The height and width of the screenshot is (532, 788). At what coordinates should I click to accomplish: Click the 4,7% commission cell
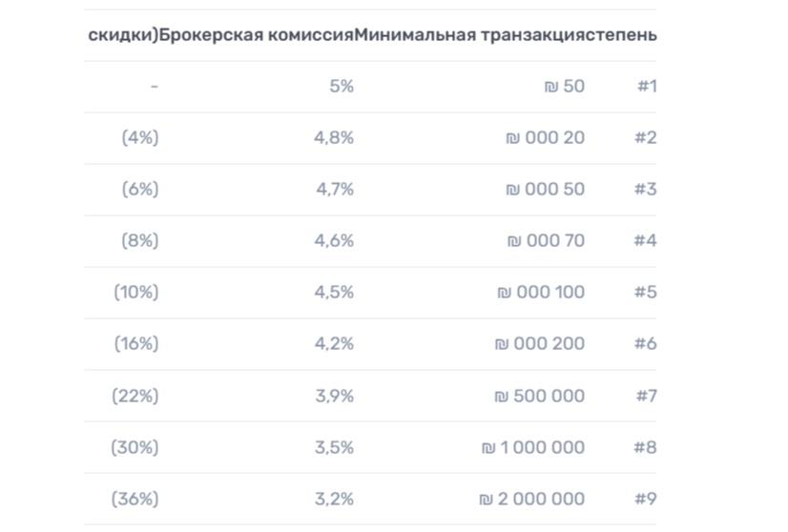pyautogui.click(x=335, y=190)
